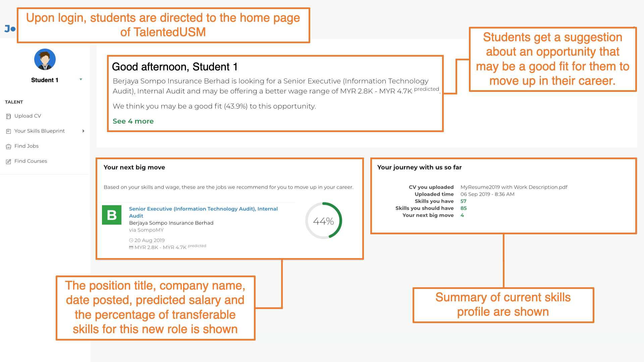Image resolution: width=644 pixels, height=362 pixels.
Task: Click the logo at the top left
Action: (10, 29)
